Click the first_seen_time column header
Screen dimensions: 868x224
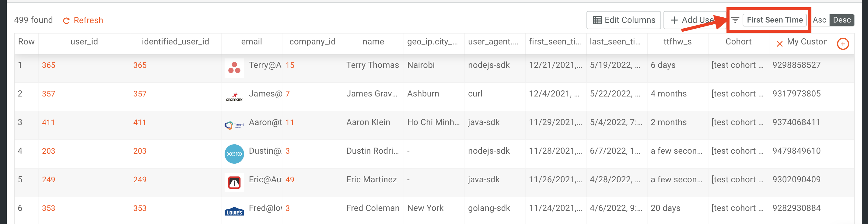(555, 42)
